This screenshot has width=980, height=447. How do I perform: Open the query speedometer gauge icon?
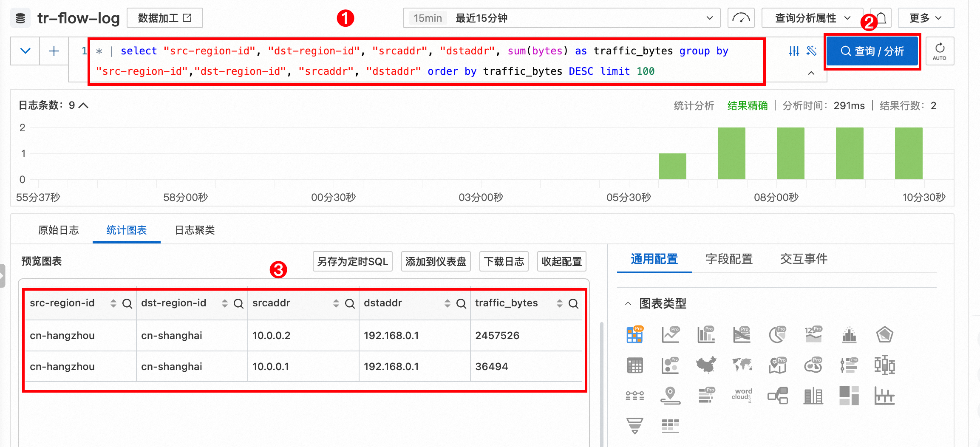[741, 18]
